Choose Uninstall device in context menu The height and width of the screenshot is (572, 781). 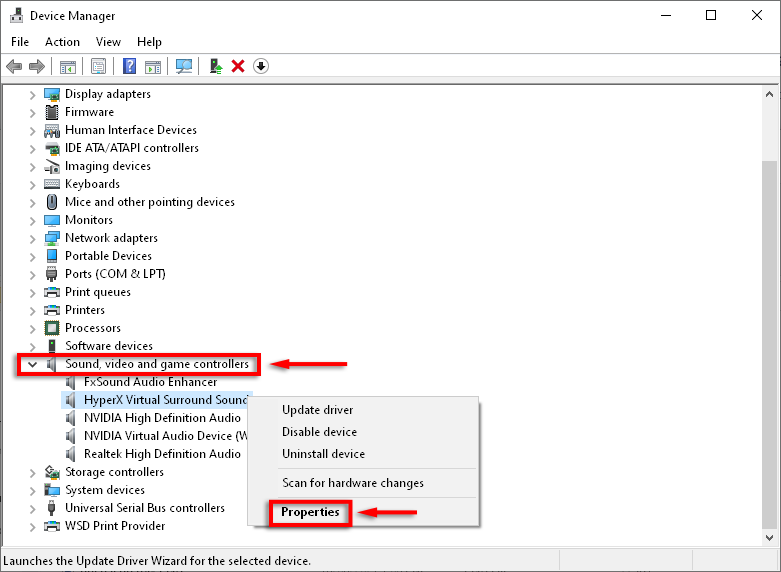pyautogui.click(x=364, y=454)
